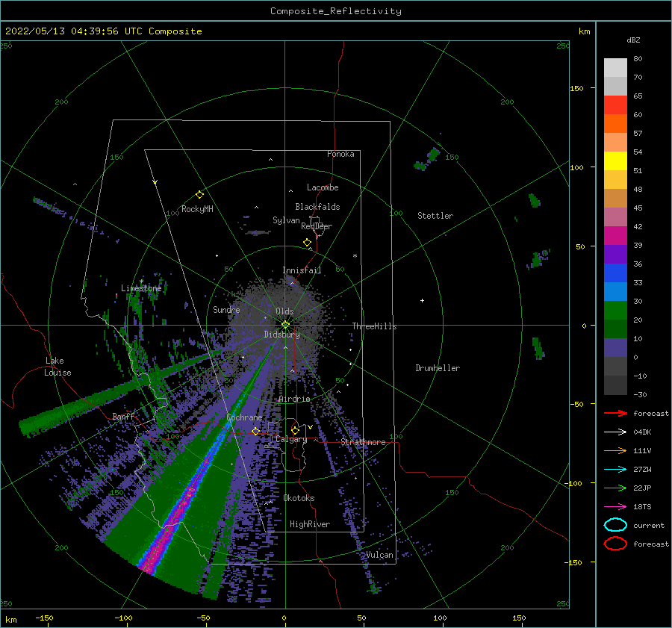Click the orange 111V arrow symbol

point(615,450)
